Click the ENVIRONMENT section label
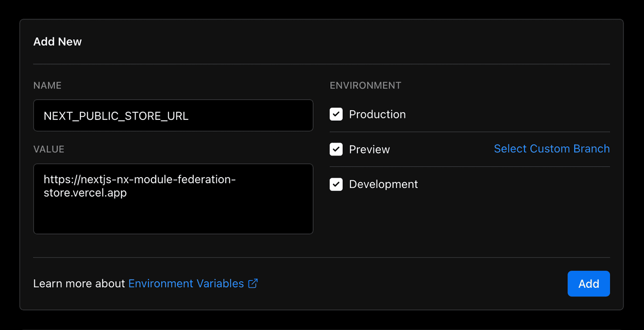 (365, 85)
